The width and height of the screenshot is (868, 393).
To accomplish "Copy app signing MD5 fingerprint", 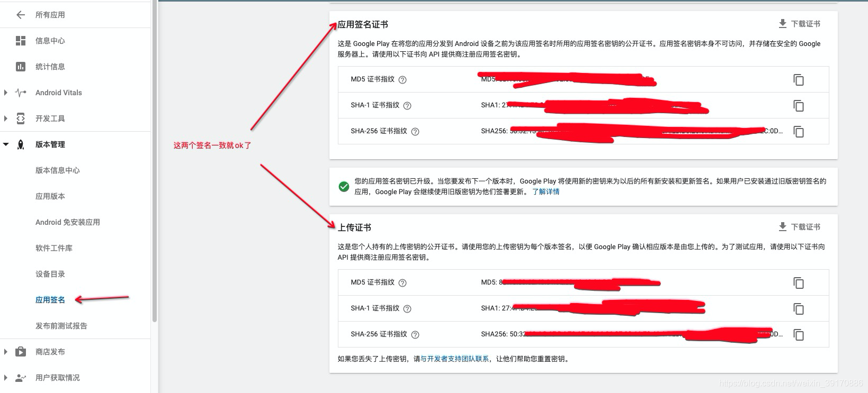I will coord(799,80).
